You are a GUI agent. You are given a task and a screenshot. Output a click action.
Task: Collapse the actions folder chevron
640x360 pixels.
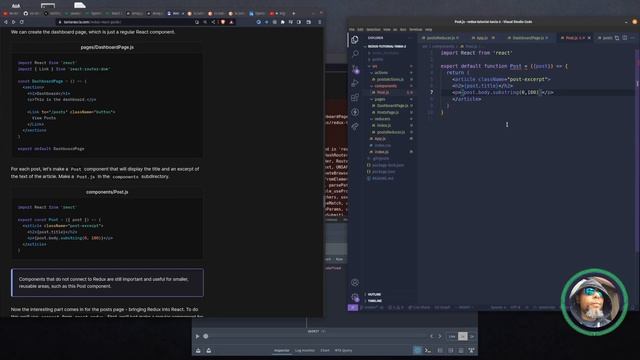pos(372,73)
